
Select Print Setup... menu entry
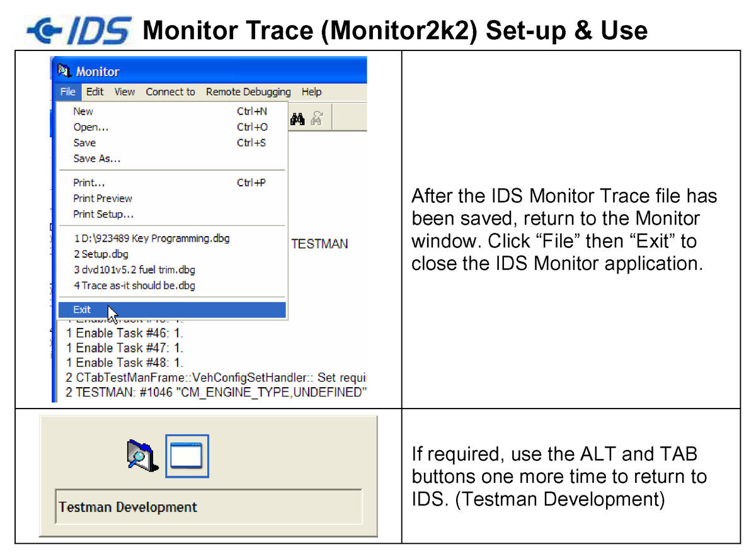tap(172, 214)
